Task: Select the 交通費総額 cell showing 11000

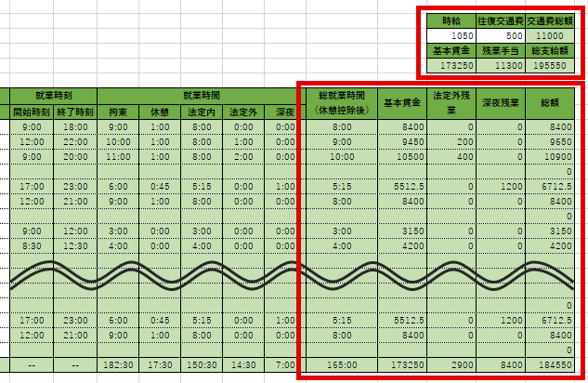Action: tap(548, 34)
